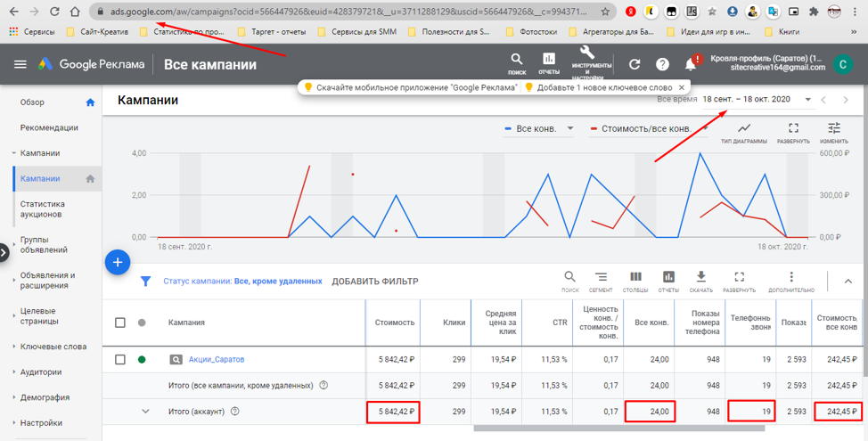Expand Группы объявлений in sidebar

click(x=44, y=245)
